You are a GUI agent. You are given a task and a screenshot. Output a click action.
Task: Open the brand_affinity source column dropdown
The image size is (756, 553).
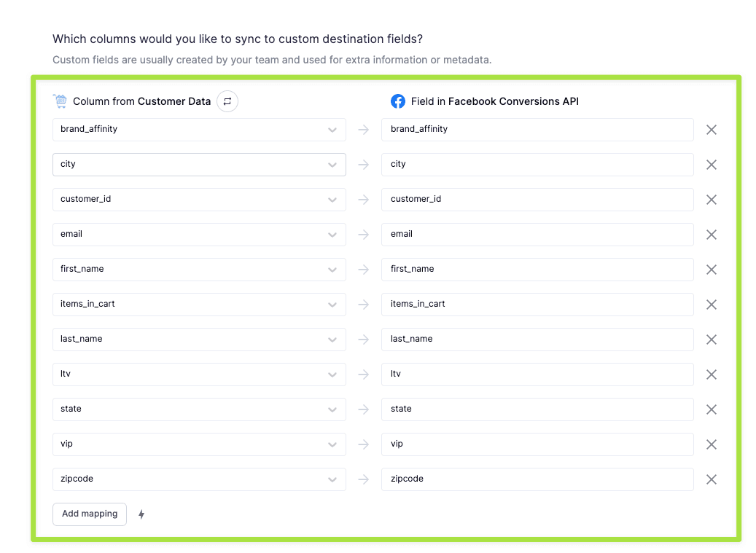(199, 130)
